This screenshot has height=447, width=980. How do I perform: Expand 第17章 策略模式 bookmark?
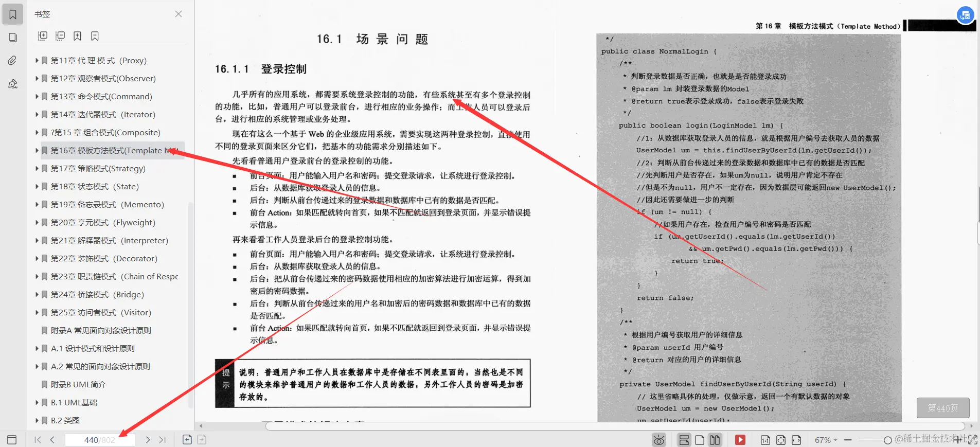point(37,168)
